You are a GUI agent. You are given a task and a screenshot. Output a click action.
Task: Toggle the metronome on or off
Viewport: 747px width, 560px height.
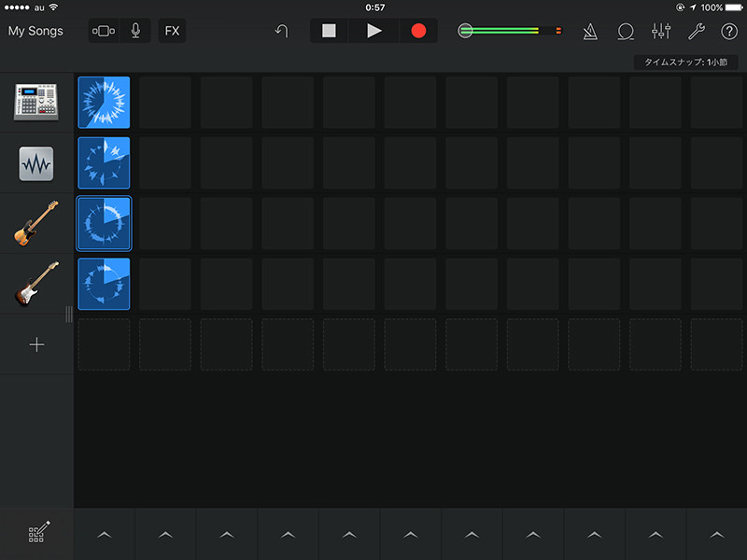pos(590,32)
